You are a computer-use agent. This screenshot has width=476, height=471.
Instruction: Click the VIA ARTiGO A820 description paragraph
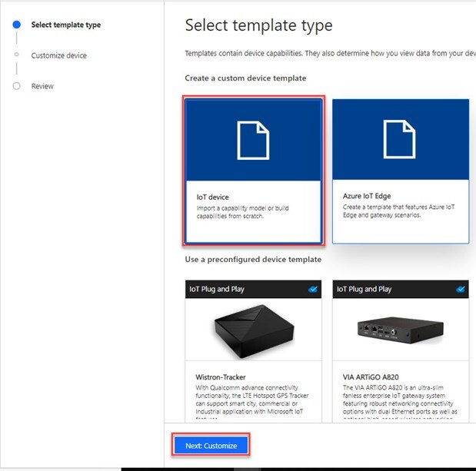coord(400,402)
